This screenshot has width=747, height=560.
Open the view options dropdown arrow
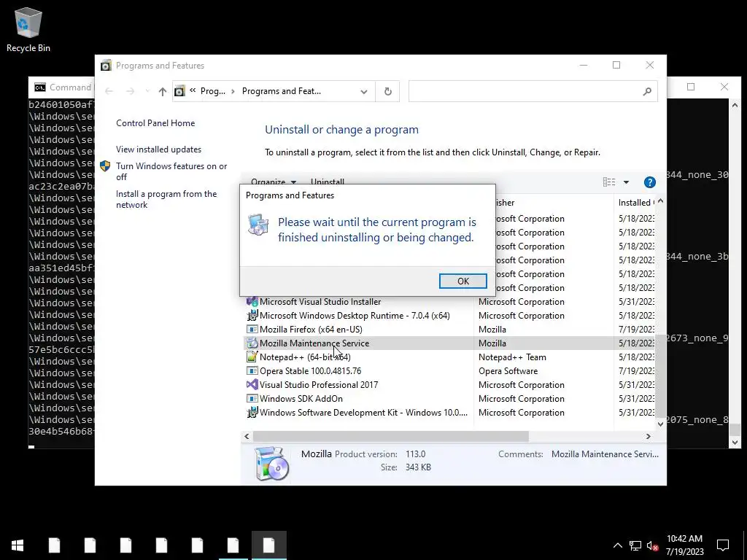point(626,182)
